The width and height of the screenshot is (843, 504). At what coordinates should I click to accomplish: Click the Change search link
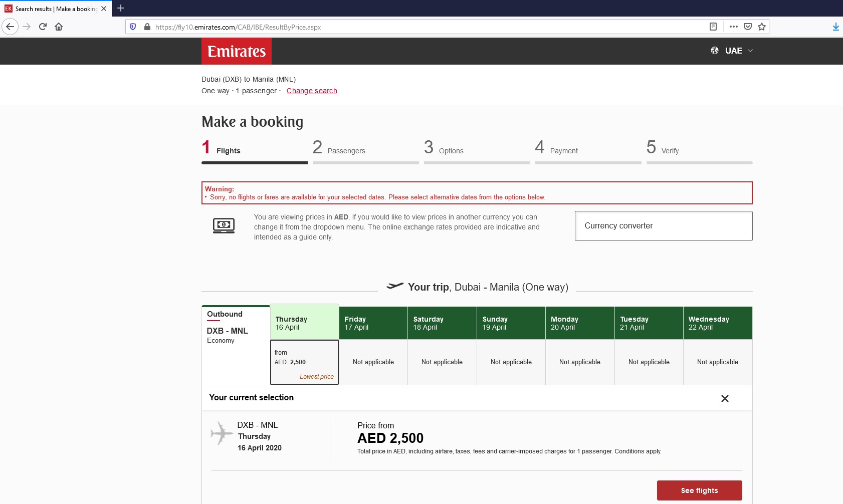click(312, 91)
